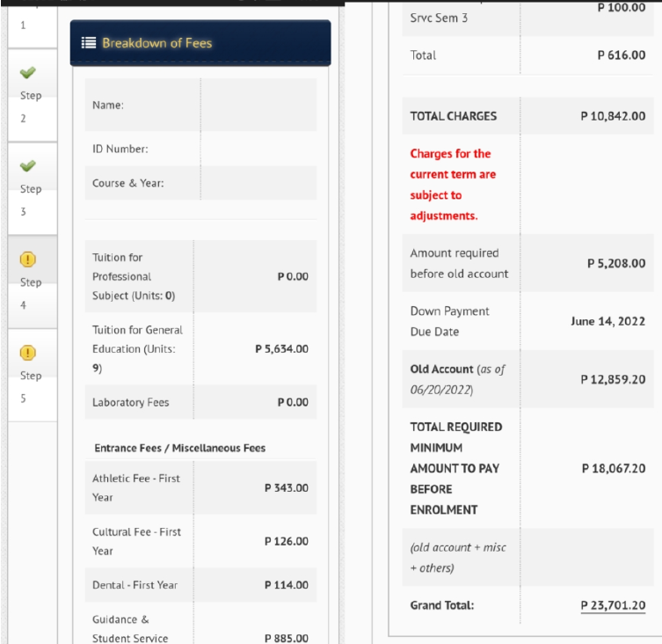Click the Course & Year: label

point(128,183)
